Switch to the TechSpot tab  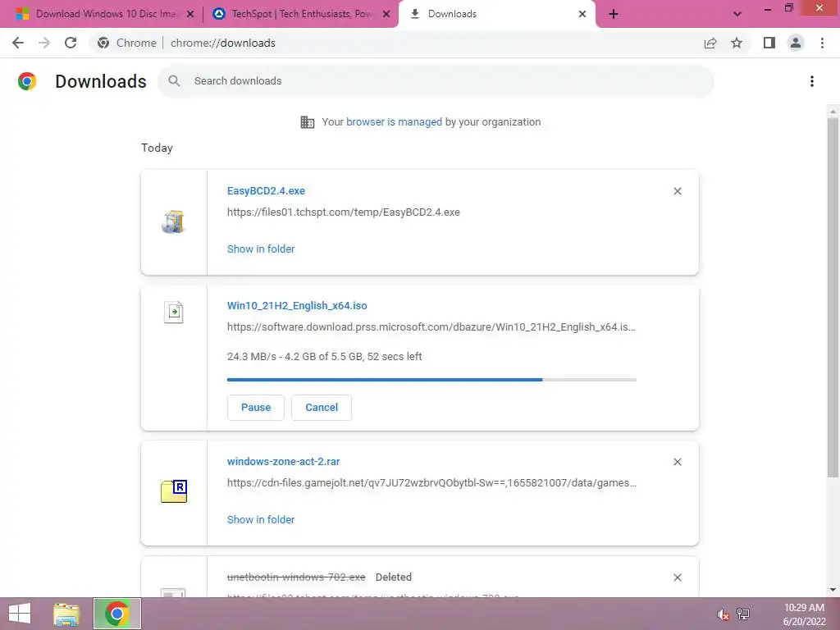[x=300, y=14]
